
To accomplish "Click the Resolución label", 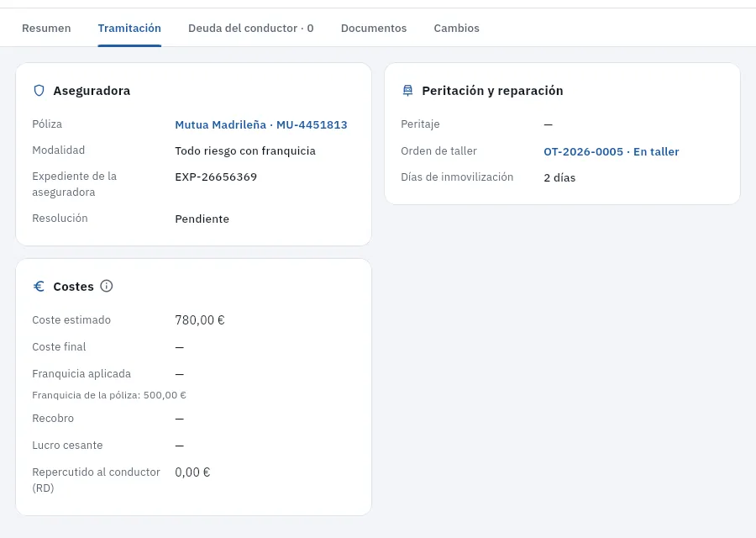I will pos(60,218).
